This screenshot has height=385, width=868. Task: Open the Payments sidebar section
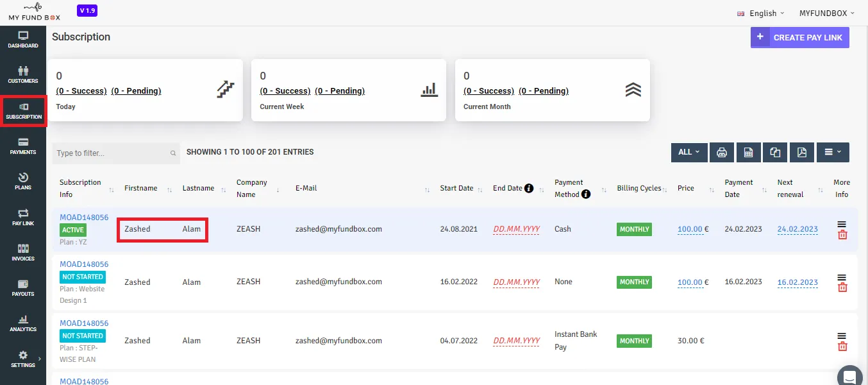click(x=23, y=146)
